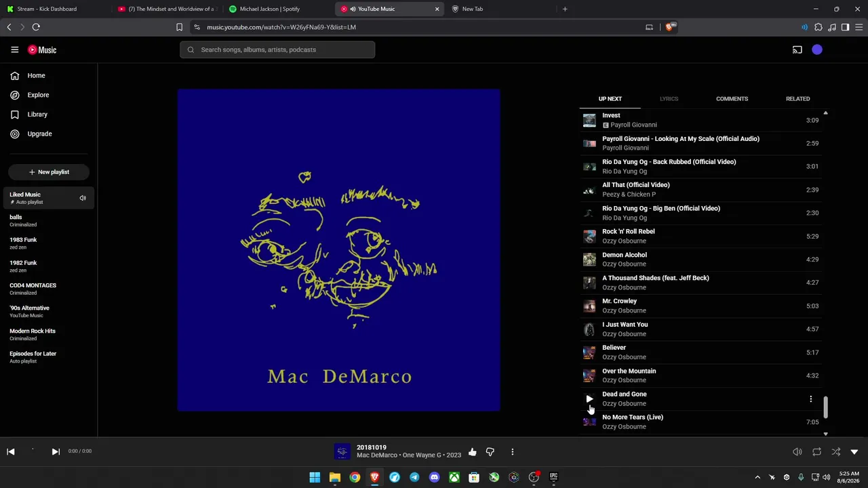This screenshot has width=868, height=488.
Task: Click the YouTube Music logo
Action: tap(42, 49)
